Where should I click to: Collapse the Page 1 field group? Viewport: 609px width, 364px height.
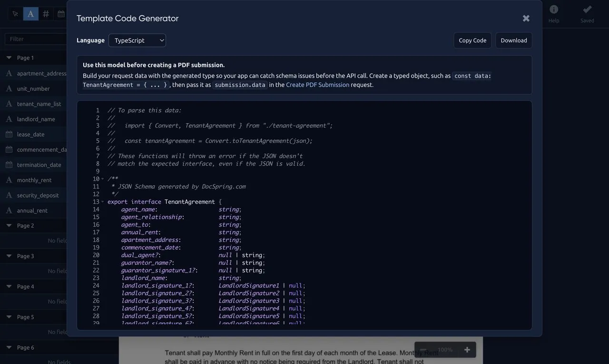[9, 58]
